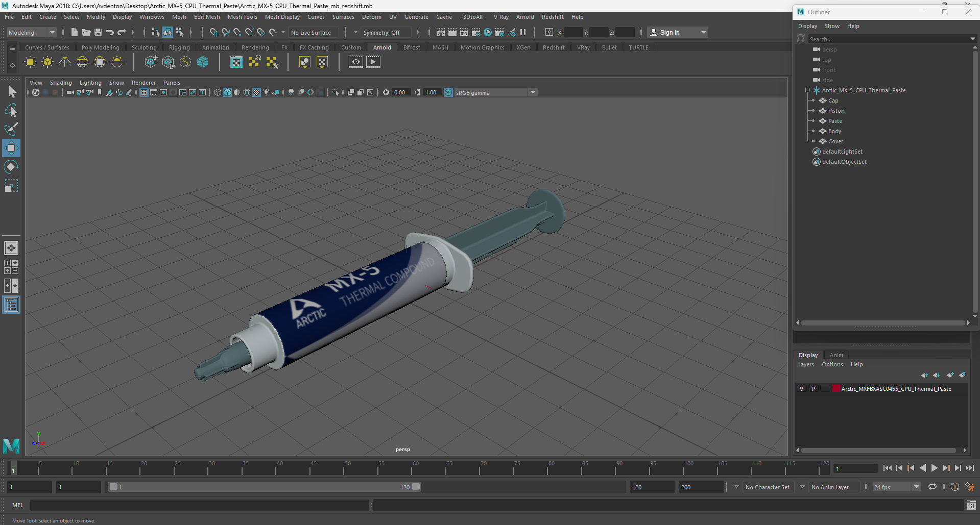The height and width of the screenshot is (525, 980).
Task: Click the Arnold standin cube shelf icon
Action: (151, 62)
